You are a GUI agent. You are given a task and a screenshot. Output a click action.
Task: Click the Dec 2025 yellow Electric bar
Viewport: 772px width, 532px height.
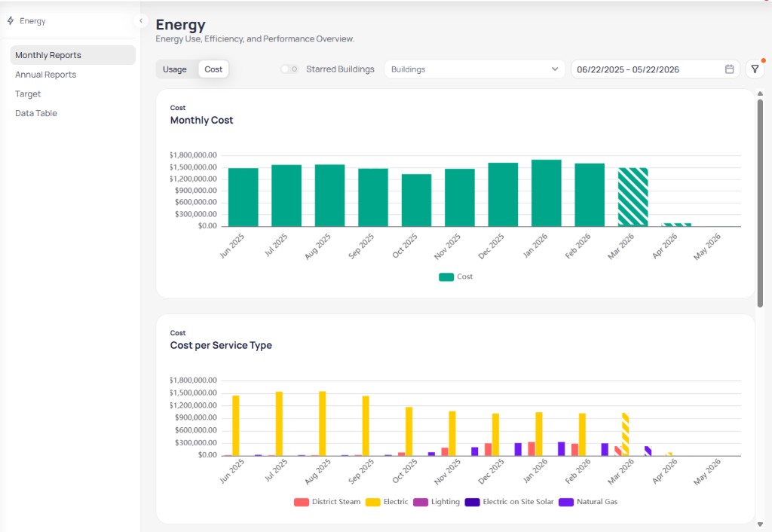[496, 435]
